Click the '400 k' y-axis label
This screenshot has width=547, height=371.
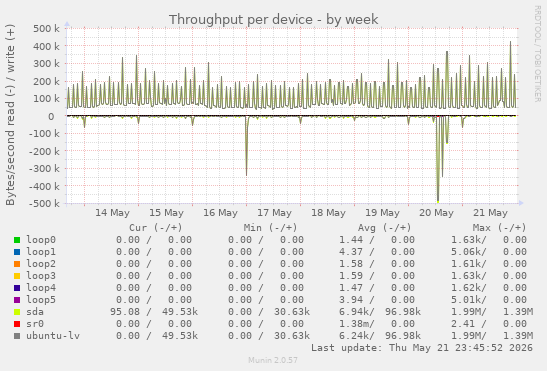coord(46,46)
